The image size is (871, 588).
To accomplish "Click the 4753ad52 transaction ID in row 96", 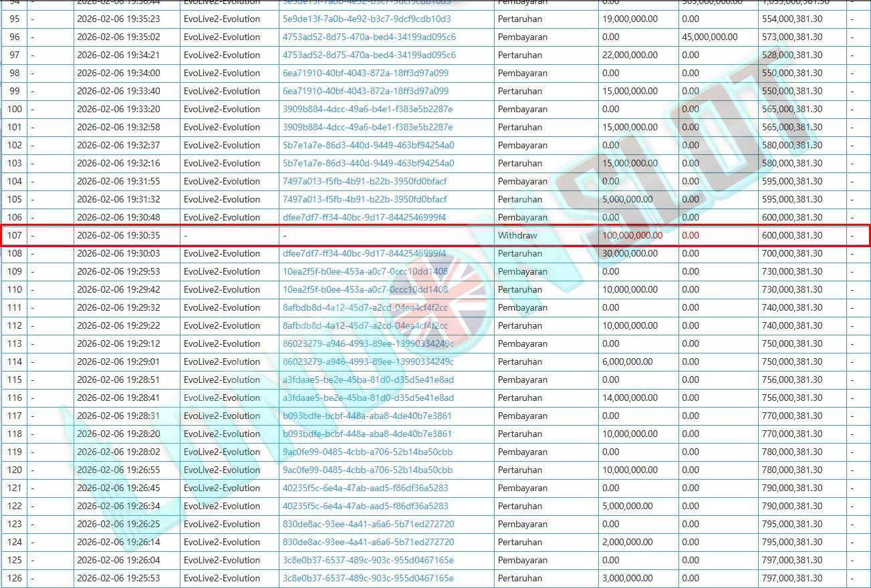I will coord(369,37).
